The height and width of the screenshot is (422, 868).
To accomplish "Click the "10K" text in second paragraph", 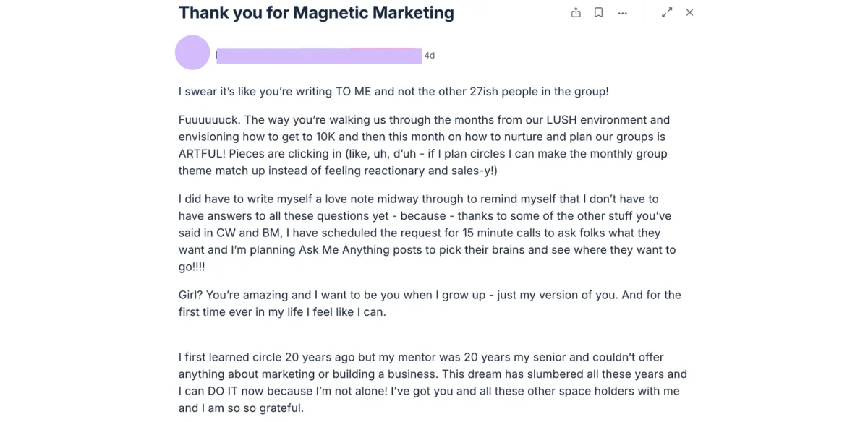I will (331, 137).
